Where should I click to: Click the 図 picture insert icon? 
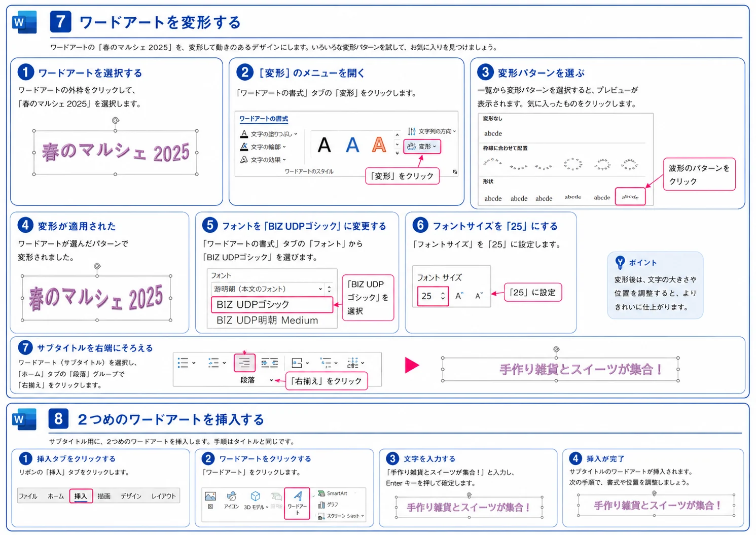[x=210, y=500]
